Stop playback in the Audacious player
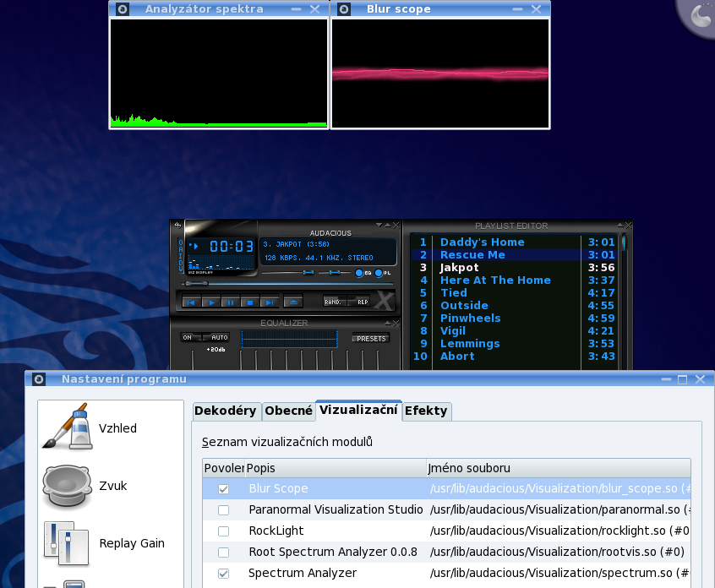 tap(250, 302)
